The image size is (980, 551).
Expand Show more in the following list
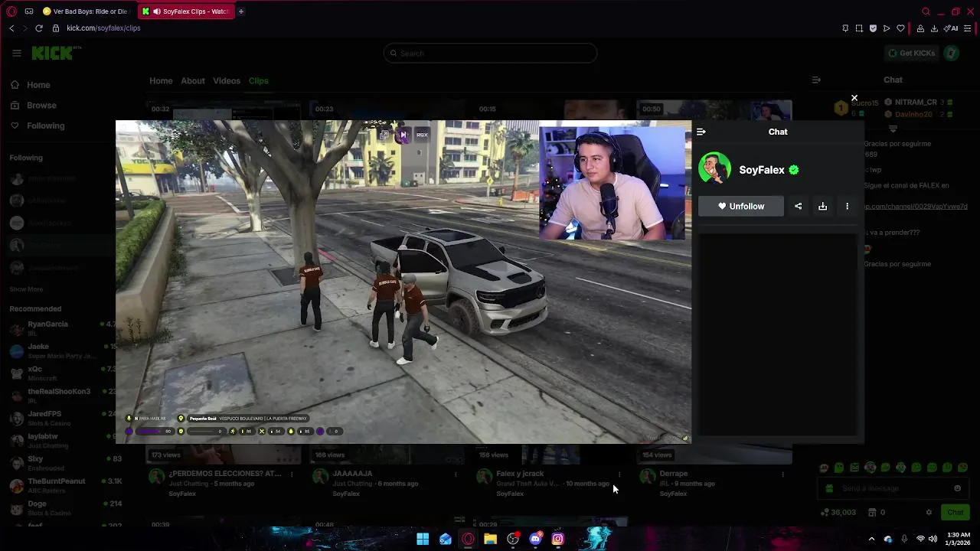26,289
